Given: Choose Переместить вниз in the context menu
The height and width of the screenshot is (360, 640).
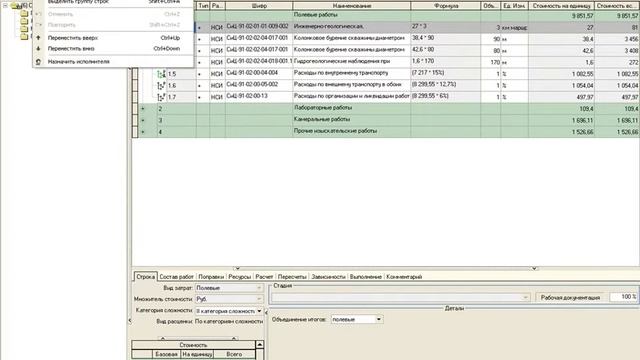Looking at the screenshot, I should tap(114, 49).
